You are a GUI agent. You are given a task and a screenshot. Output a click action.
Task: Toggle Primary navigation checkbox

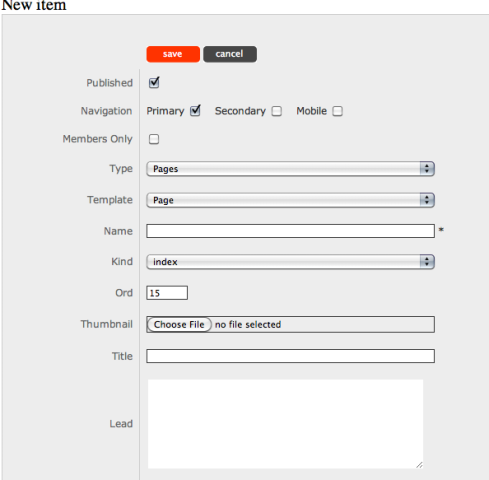point(195,111)
